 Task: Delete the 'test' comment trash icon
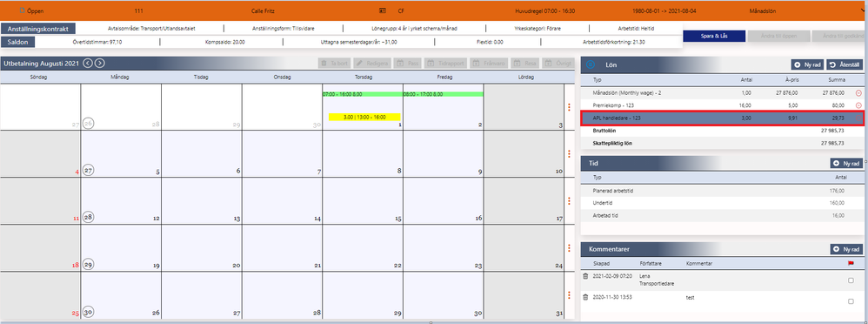point(585,297)
